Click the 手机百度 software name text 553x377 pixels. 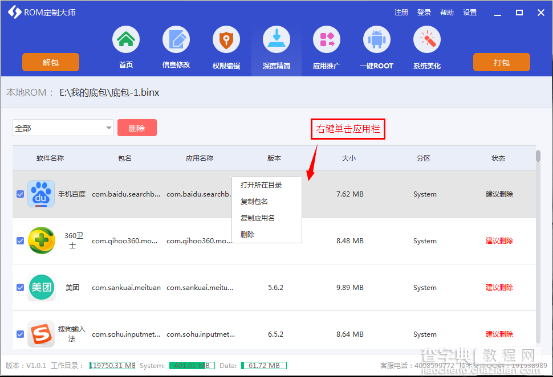click(72, 194)
